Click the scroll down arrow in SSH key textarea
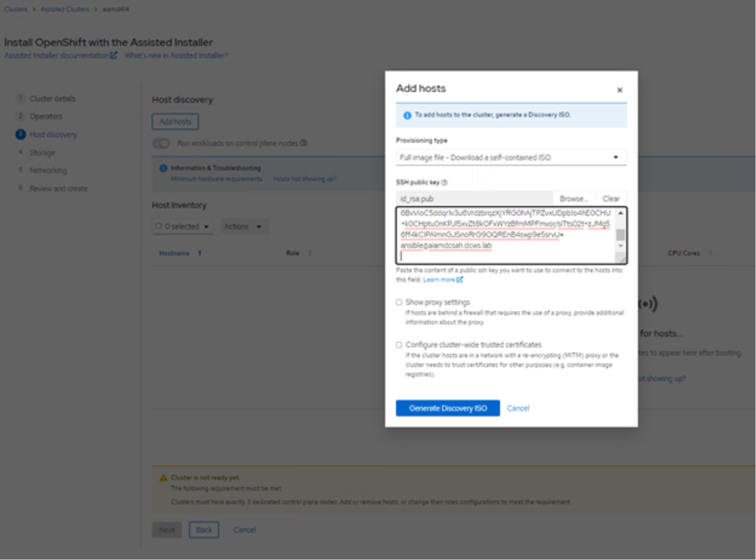Screen dimensions: 756x560 pyautogui.click(x=620, y=246)
